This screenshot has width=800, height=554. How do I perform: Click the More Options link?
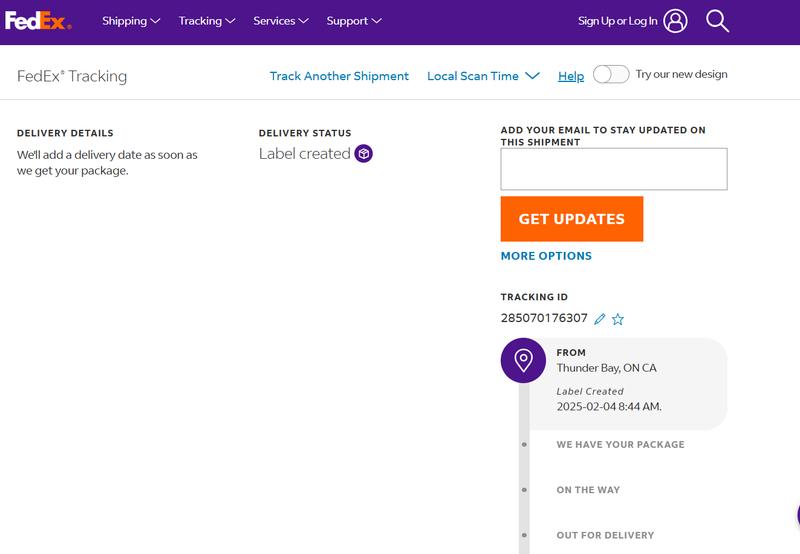pos(546,256)
